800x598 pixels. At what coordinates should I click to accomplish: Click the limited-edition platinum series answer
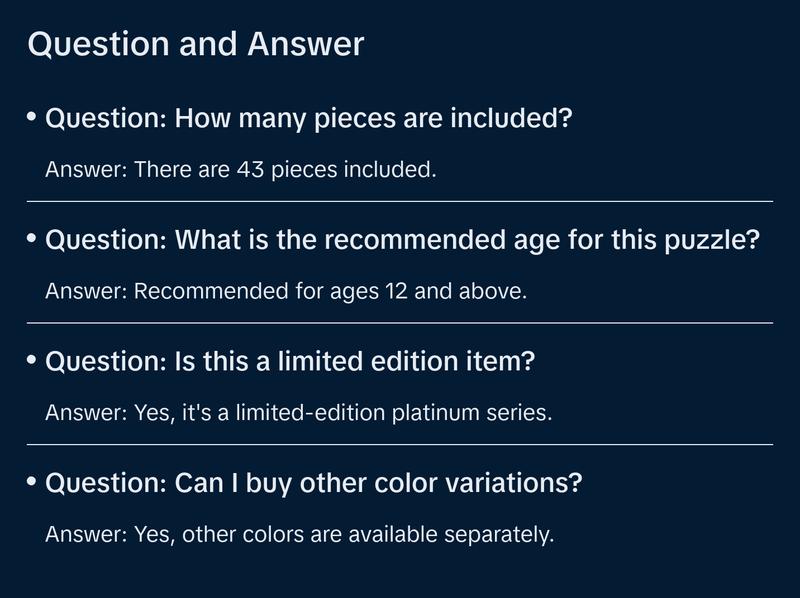point(298,414)
